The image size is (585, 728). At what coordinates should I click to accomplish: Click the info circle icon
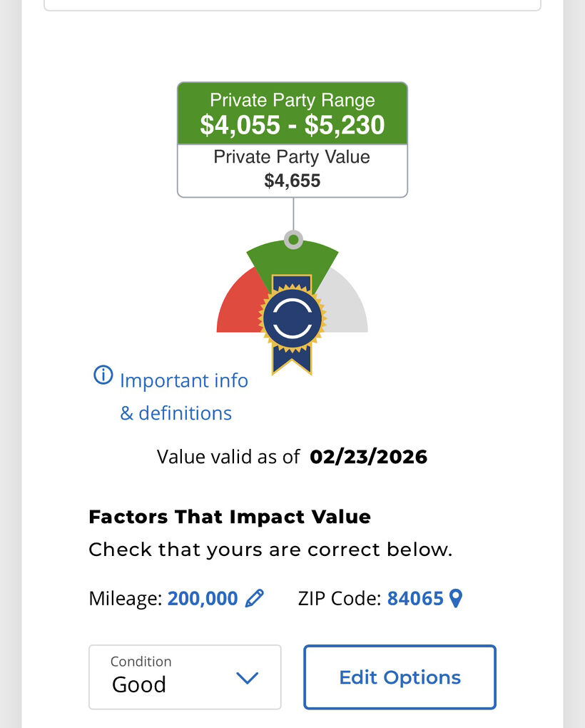(103, 375)
